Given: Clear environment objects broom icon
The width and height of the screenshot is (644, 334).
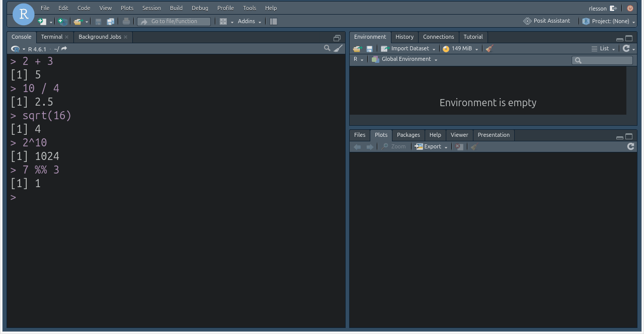Looking at the screenshot, I should tap(490, 49).
